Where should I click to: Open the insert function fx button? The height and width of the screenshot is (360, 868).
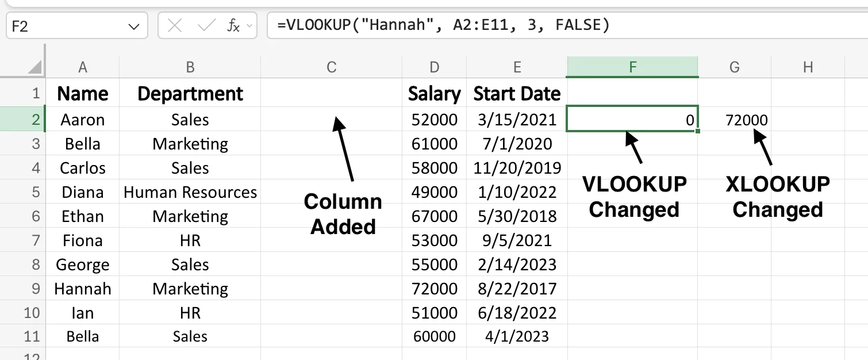click(x=233, y=25)
